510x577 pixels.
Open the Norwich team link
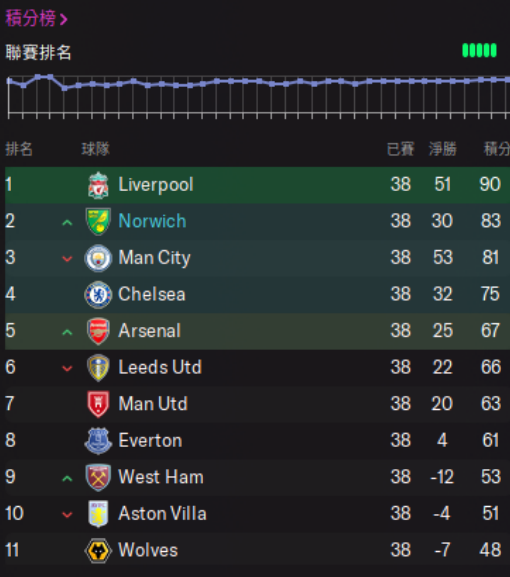pos(152,221)
